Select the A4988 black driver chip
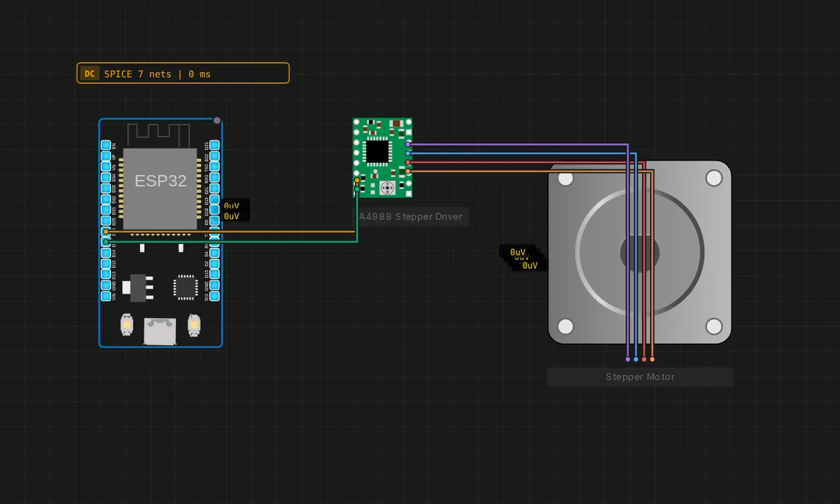Viewport: 840px width, 504px height. pos(377,151)
